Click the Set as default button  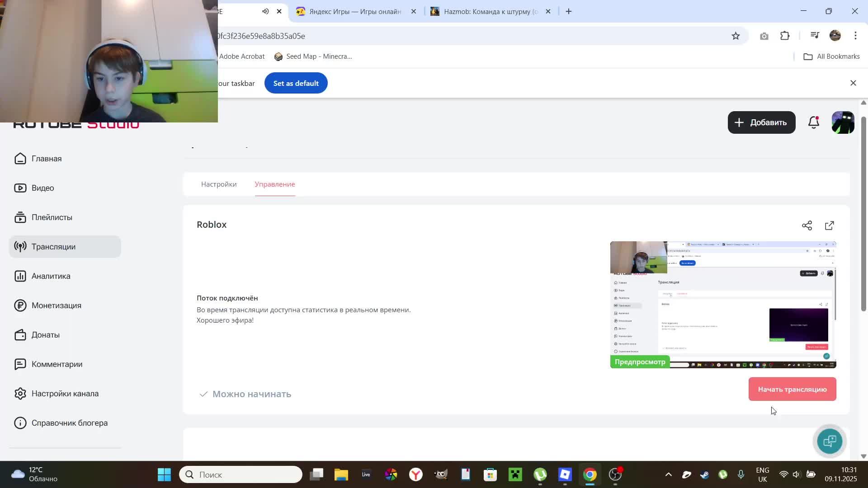pos(296,83)
